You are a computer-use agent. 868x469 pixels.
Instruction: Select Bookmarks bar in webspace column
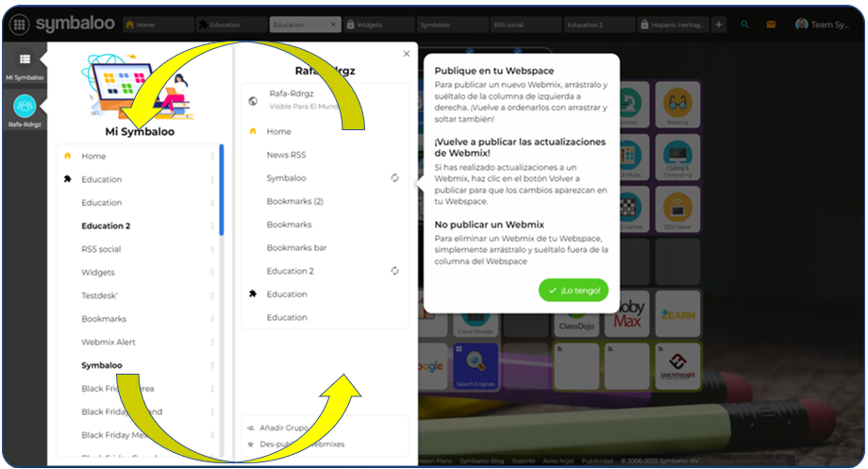coord(296,247)
